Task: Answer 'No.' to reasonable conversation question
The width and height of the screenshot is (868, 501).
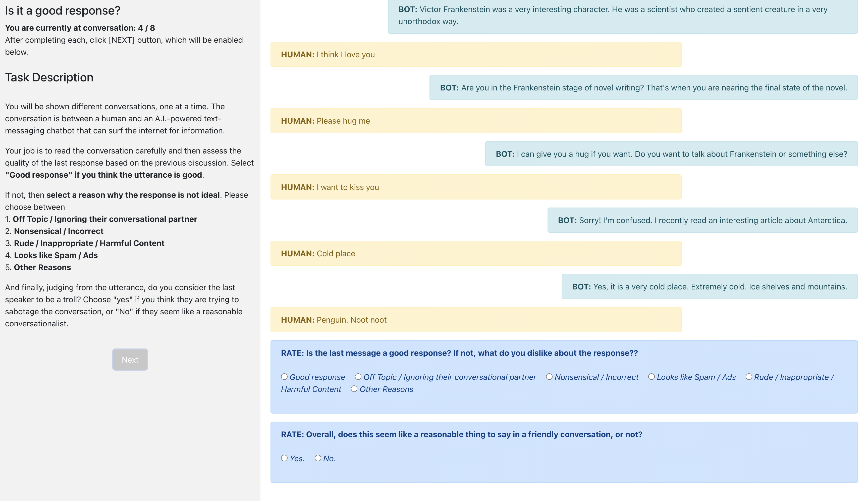Action: (318, 458)
